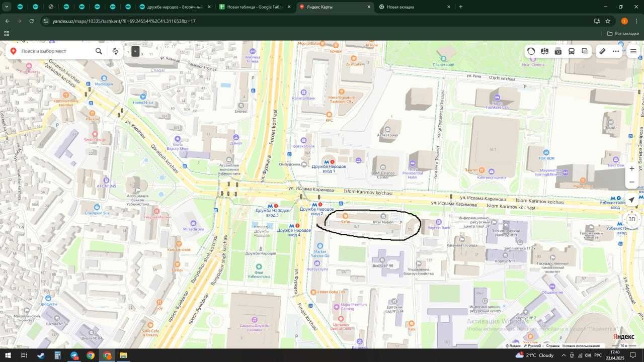The height and width of the screenshot is (362, 644).
Task: Open the hamburger main menu
Action: click(x=633, y=51)
